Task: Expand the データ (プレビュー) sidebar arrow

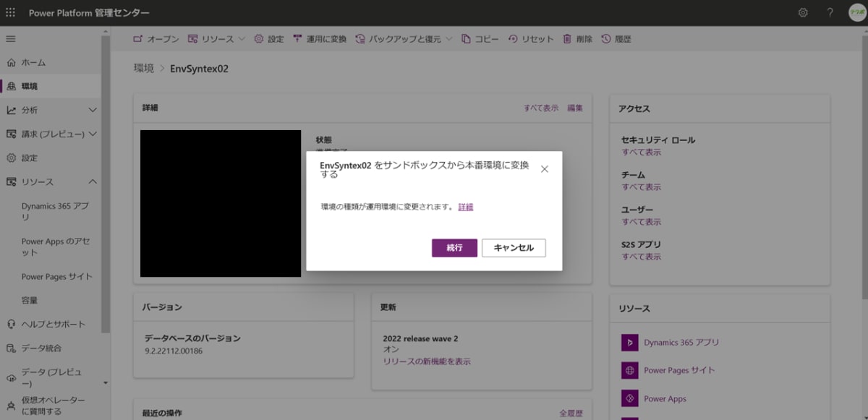Action: [x=106, y=383]
